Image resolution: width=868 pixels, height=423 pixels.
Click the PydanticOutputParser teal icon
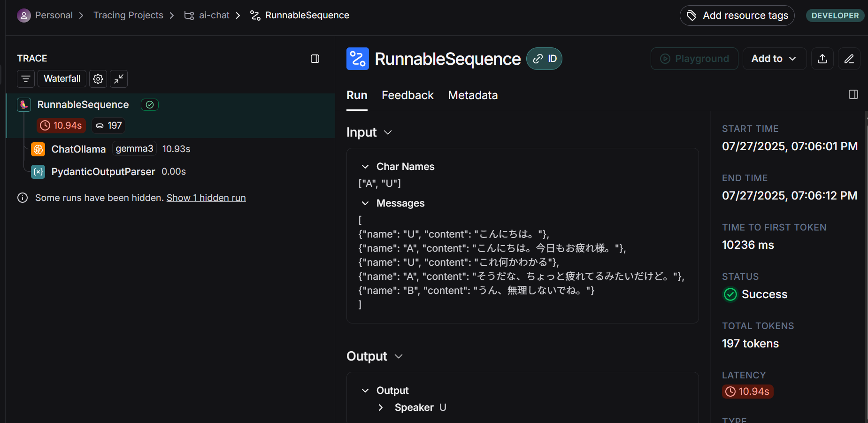(x=38, y=172)
